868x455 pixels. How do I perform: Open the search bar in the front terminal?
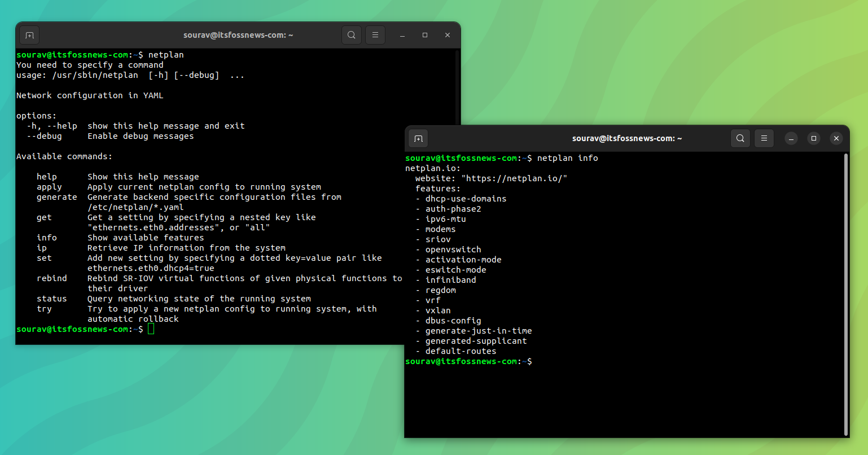coord(740,138)
